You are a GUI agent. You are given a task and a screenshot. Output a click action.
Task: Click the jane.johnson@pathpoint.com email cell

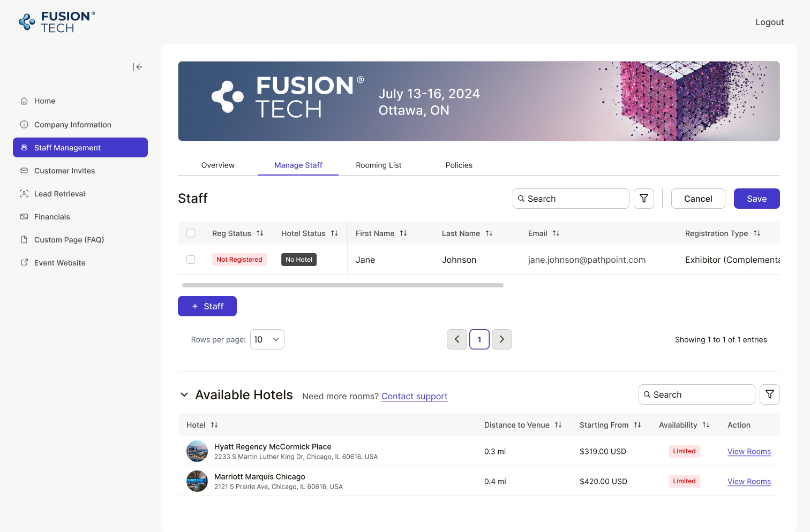click(x=587, y=260)
